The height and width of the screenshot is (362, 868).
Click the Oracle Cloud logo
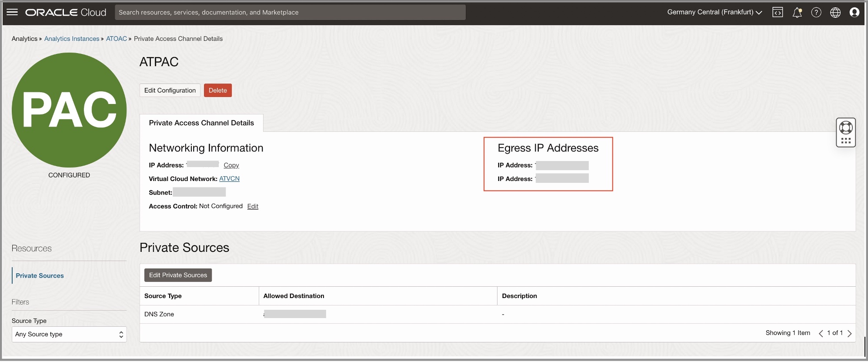[66, 12]
